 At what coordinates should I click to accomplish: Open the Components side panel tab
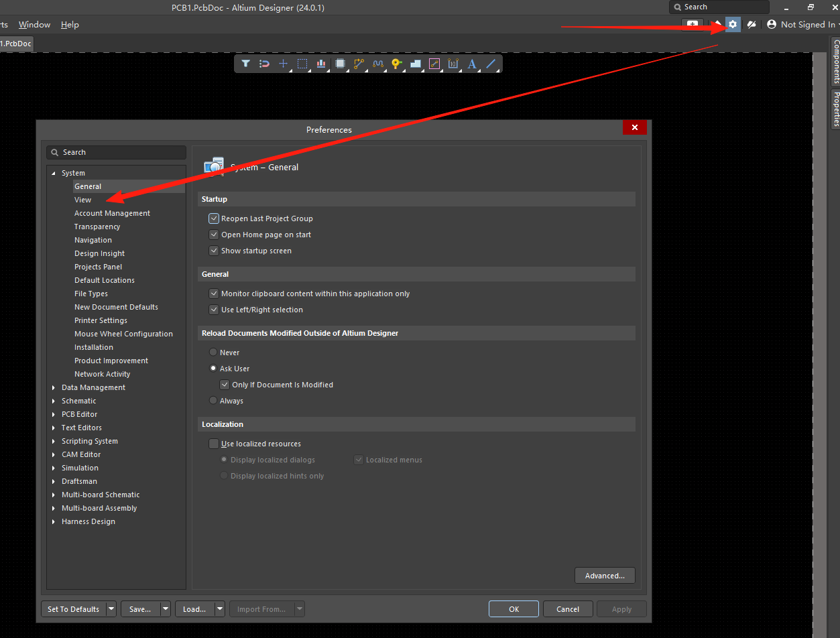point(836,62)
